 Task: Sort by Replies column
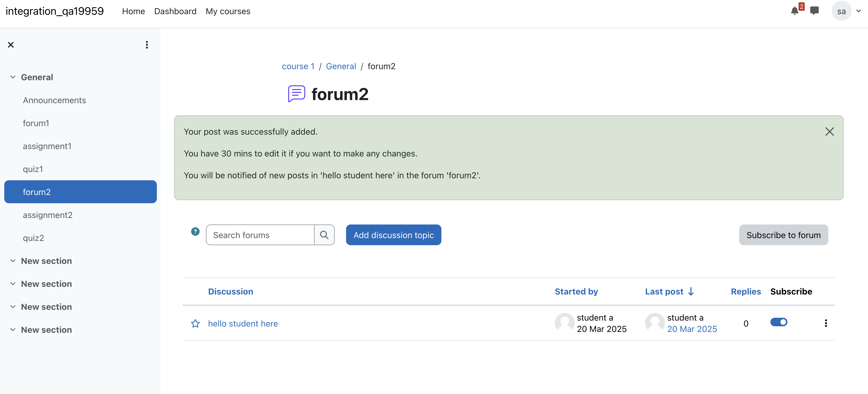coord(745,291)
